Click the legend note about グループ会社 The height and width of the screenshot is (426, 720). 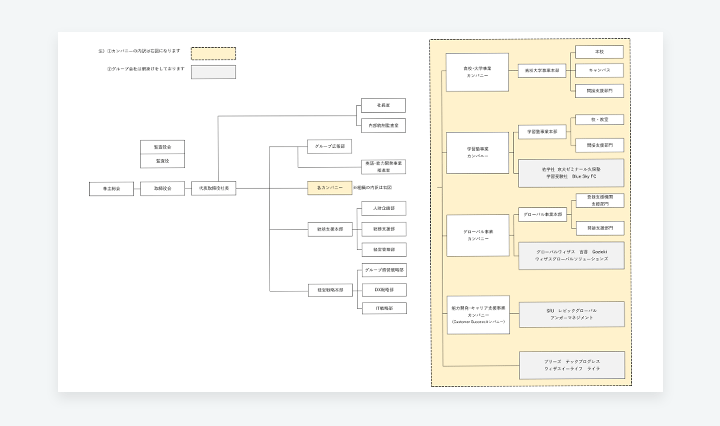[146, 69]
